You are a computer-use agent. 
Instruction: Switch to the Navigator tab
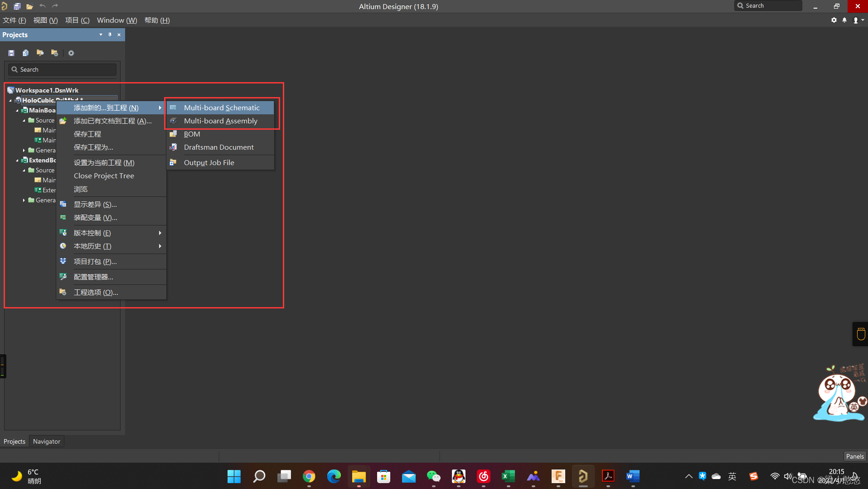pyautogui.click(x=46, y=441)
